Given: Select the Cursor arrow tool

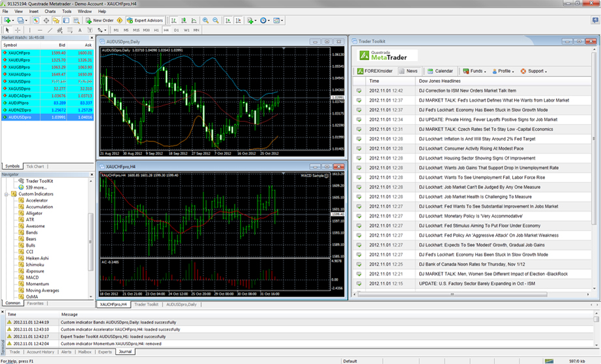Looking at the screenshot, I should coord(7,30).
